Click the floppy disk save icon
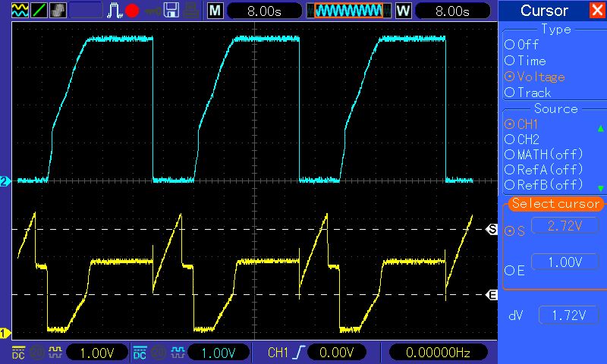This screenshot has width=607, height=364. coord(171,11)
